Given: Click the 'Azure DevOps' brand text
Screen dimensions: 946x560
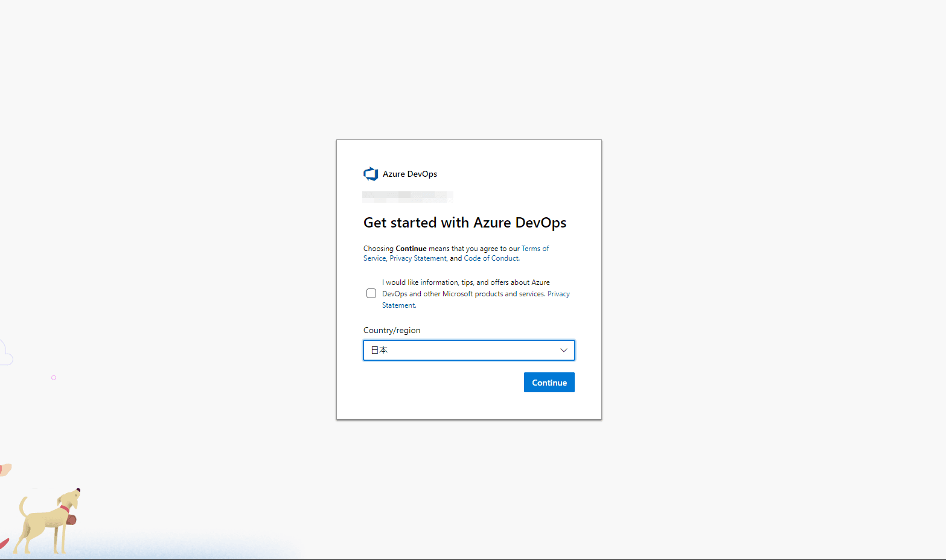Looking at the screenshot, I should coord(410,174).
